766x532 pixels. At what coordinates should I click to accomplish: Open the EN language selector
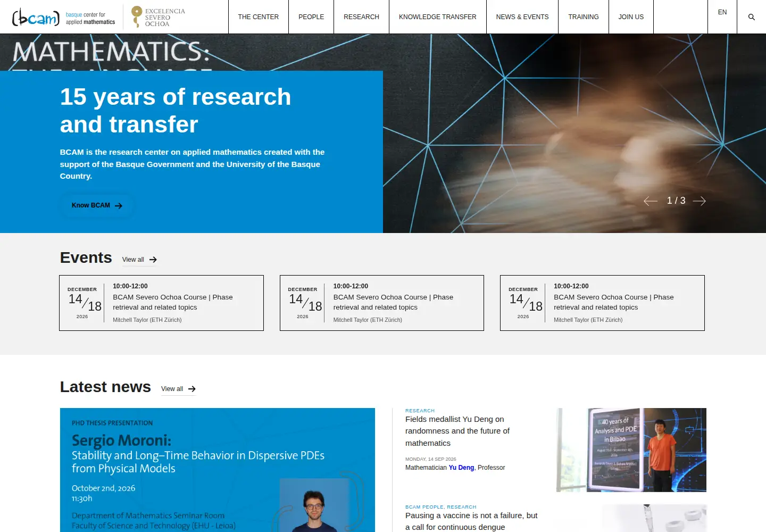tap(722, 12)
